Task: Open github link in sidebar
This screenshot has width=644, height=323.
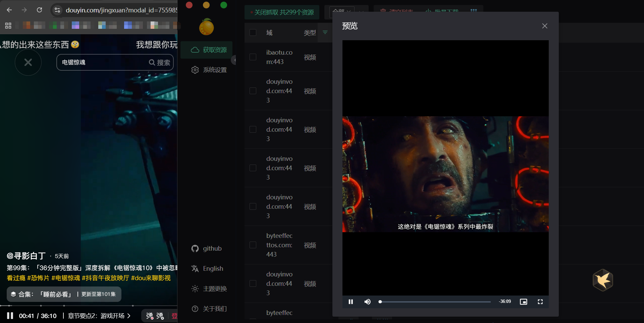Action: pyautogui.click(x=207, y=248)
